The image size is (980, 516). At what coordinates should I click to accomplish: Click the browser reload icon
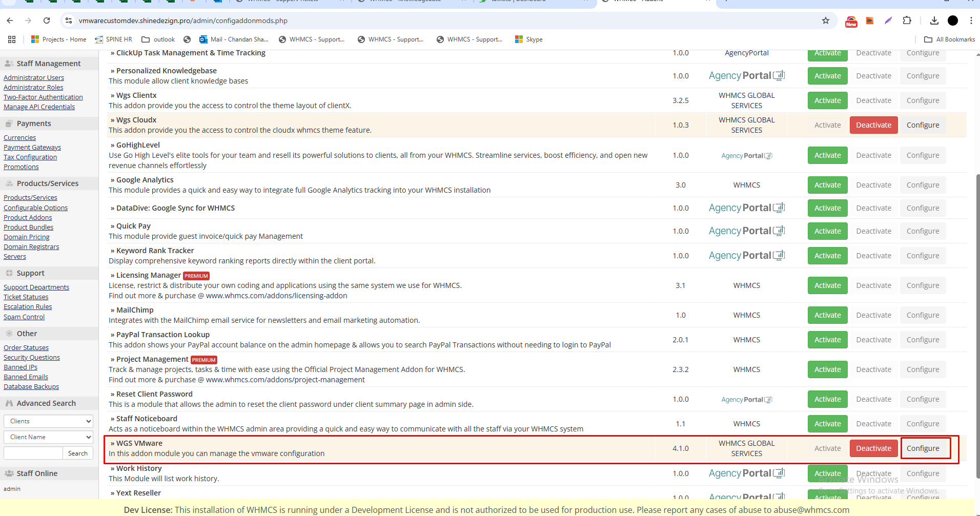coord(47,20)
